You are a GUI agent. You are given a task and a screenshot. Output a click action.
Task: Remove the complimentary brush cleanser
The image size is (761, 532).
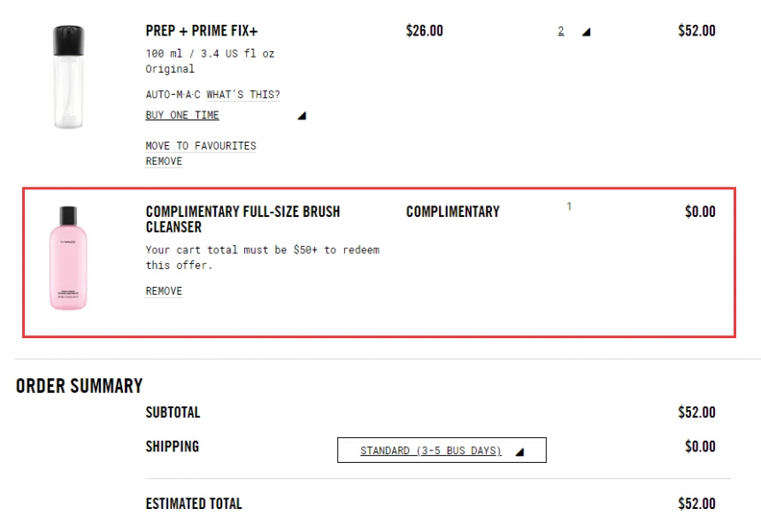click(164, 291)
